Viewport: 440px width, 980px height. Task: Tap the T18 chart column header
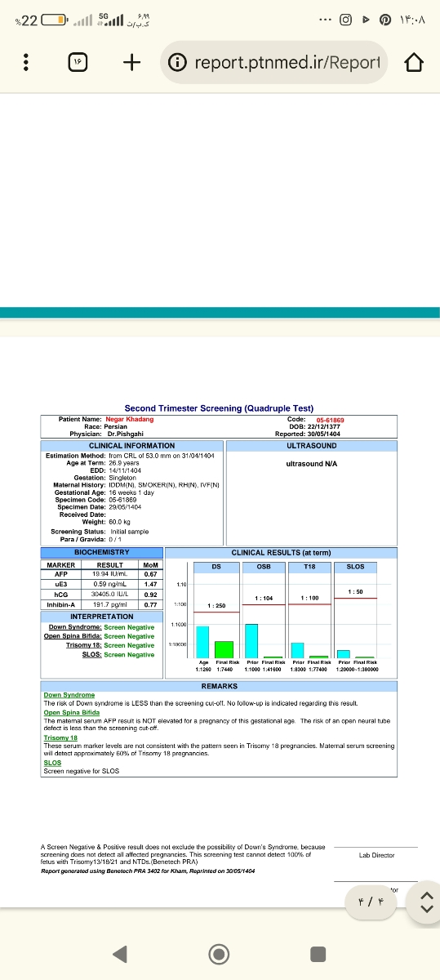309,566
